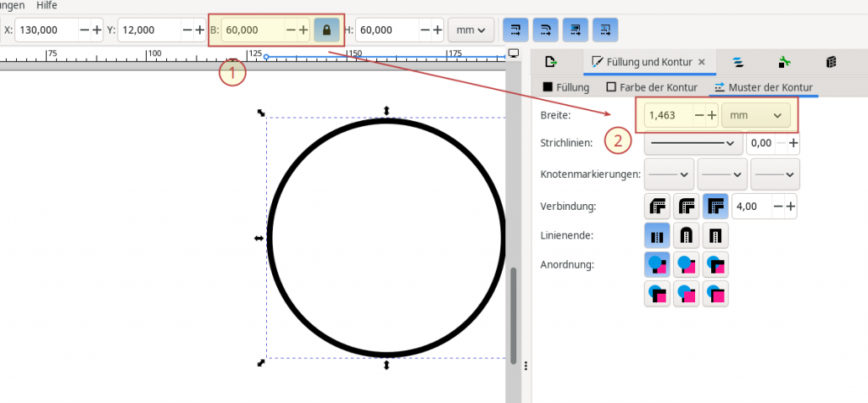The image size is (868, 403).
Task: Choose the round cap icon in Linienende
Action: (687, 235)
